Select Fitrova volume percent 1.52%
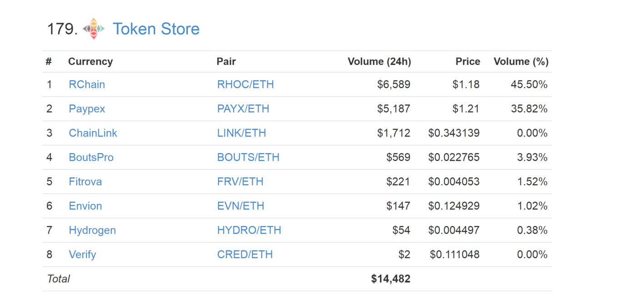The image size is (644, 302). pos(532,181)
